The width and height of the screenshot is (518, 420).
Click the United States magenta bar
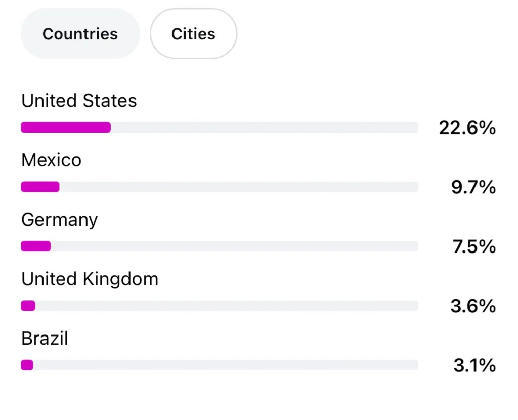pyautogui.click(x=66, y=127)
